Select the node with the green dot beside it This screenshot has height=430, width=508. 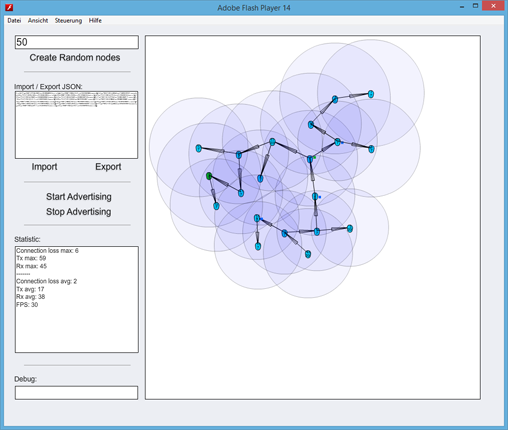coord(310,159)
